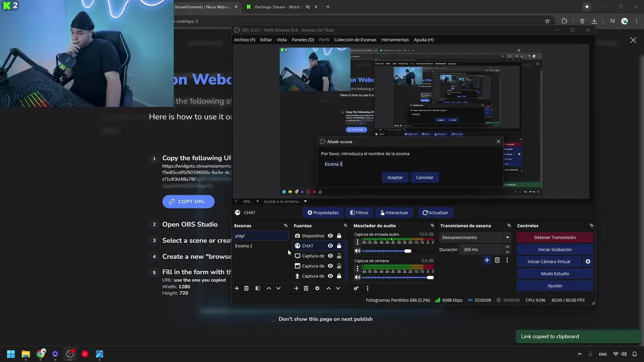Remove selected source with trash icon
This screenshot has height=362, width=644.
pyautogui.click(x=306, y=288)
